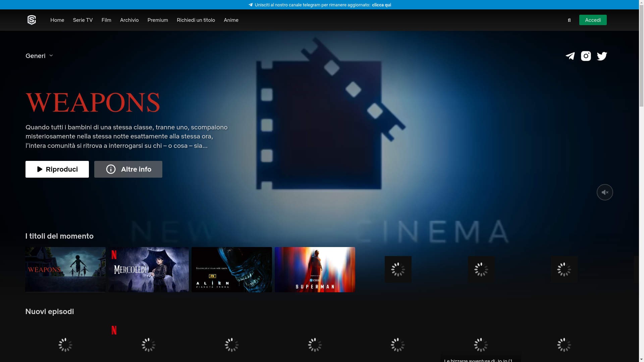The width and height of the screenshot is (644, 362).
Task: Open the Twitter social icon
Action: tap(602, 56)
